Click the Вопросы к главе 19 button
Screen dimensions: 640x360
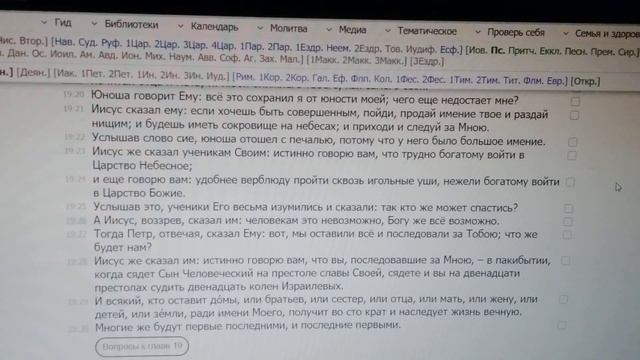[142, 347]
